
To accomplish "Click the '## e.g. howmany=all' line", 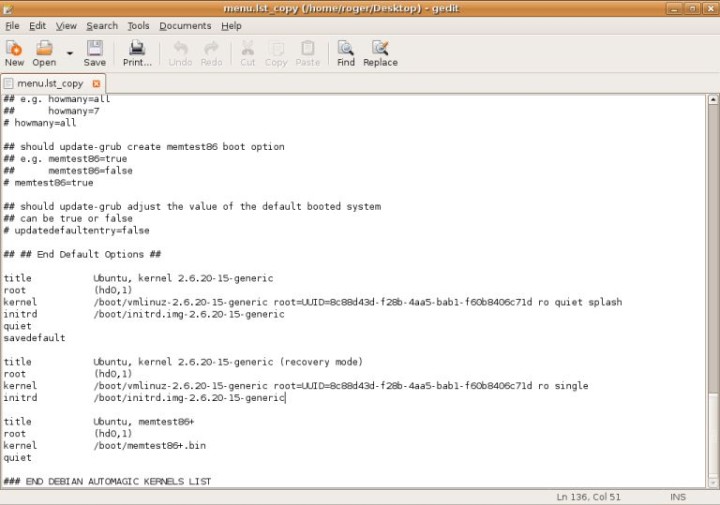I will [57, 99].
